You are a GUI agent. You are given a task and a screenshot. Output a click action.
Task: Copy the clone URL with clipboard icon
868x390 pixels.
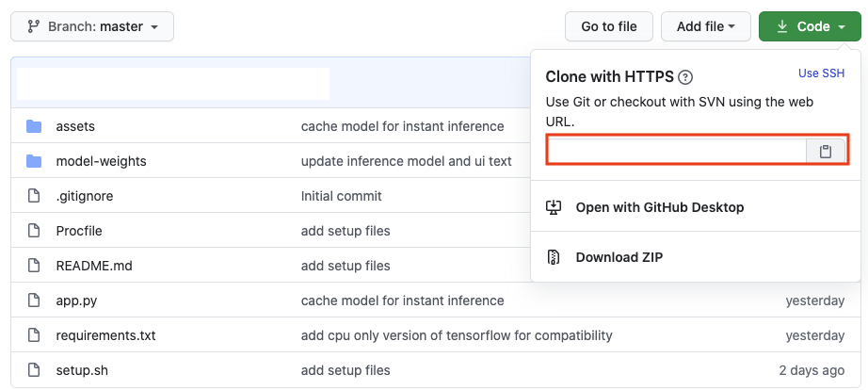[826, 152]
